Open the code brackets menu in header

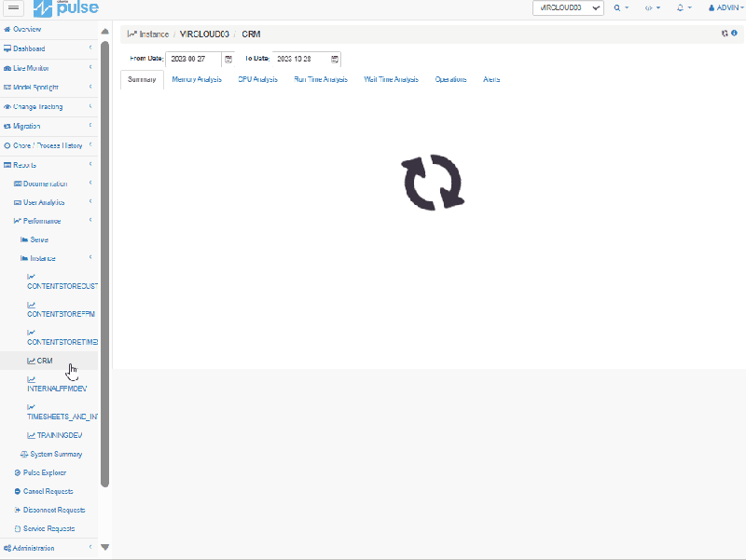[652, 8]
